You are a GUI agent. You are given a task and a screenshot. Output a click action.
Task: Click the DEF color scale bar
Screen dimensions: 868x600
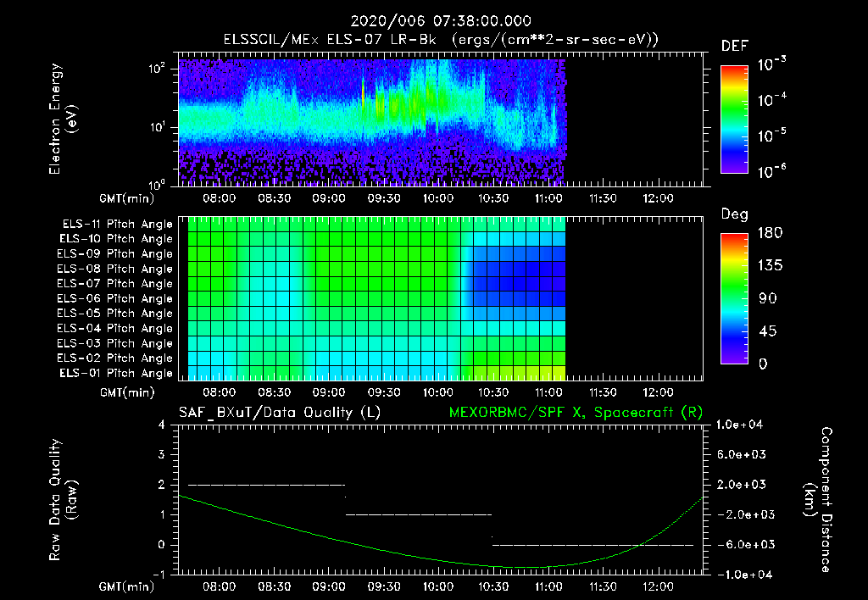734,119
